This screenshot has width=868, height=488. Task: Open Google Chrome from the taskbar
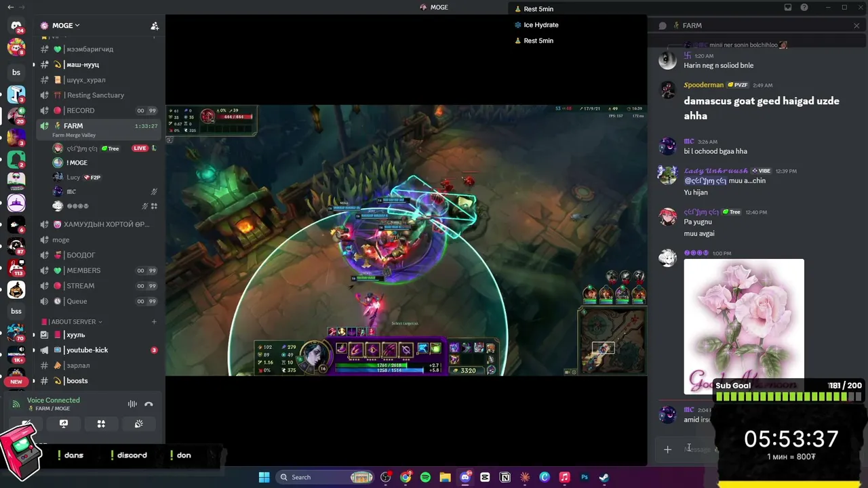tap(406, 477)
